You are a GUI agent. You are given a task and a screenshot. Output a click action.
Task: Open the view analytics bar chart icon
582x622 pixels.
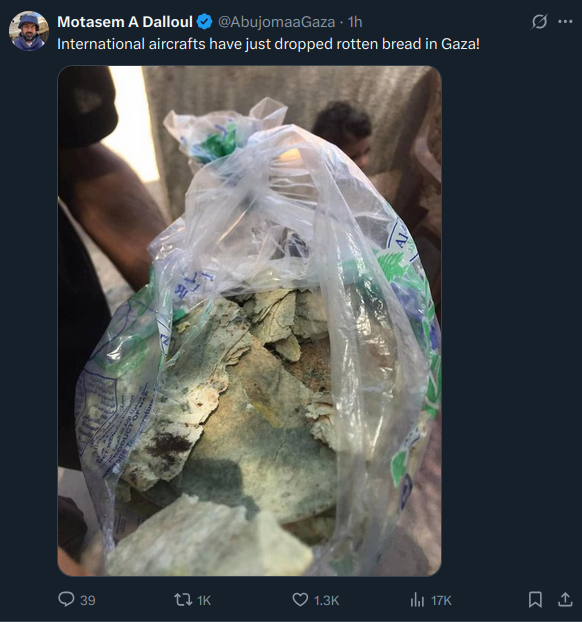tap(417, 599)
